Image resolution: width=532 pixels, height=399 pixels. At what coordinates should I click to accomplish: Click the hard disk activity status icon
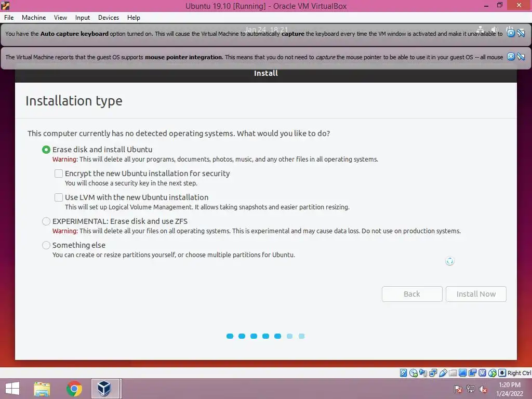403,373
